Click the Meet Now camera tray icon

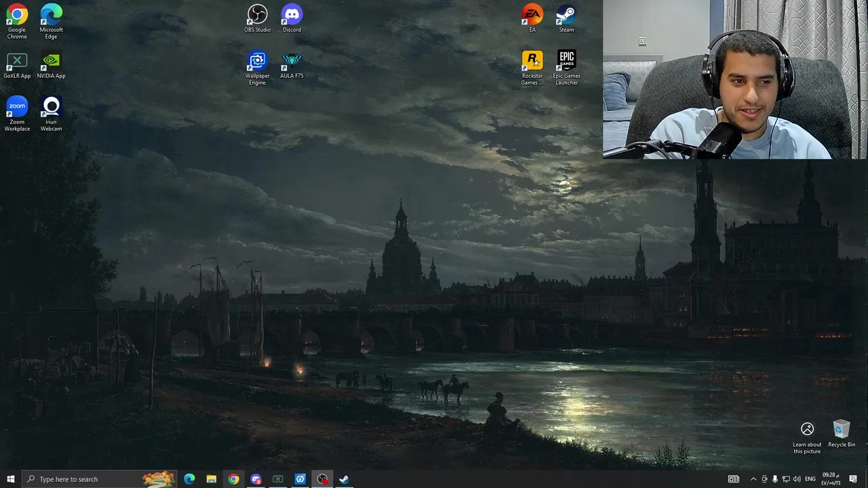click(764, 479)
